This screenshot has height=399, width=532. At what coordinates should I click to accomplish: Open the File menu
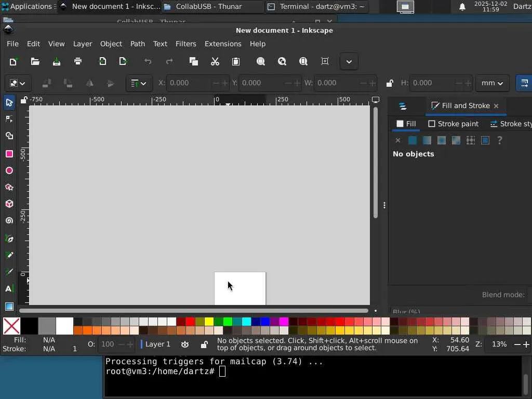[12, 44]
